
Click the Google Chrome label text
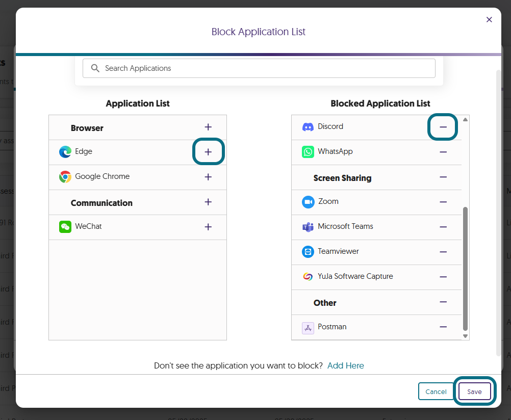pyautogui.click(x=103, y=176)
